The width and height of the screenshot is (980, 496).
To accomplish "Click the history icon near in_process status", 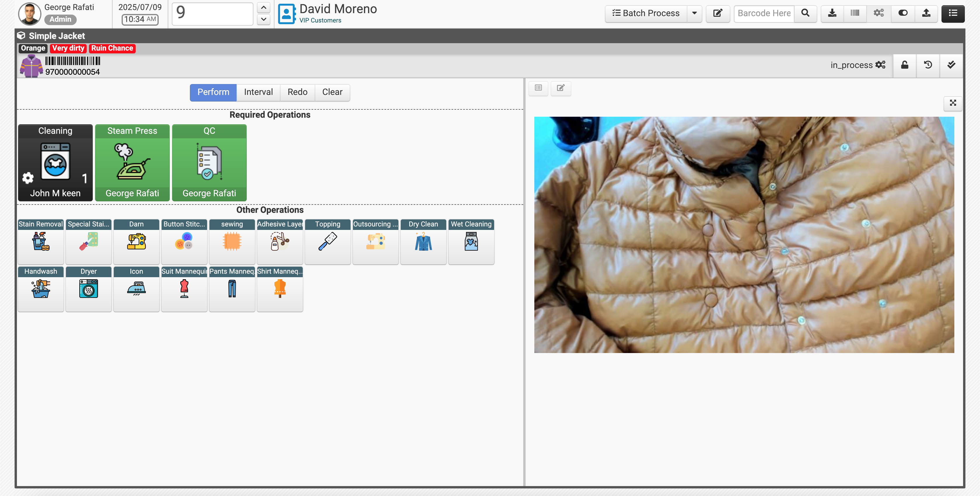I will [x=928, y=65].
